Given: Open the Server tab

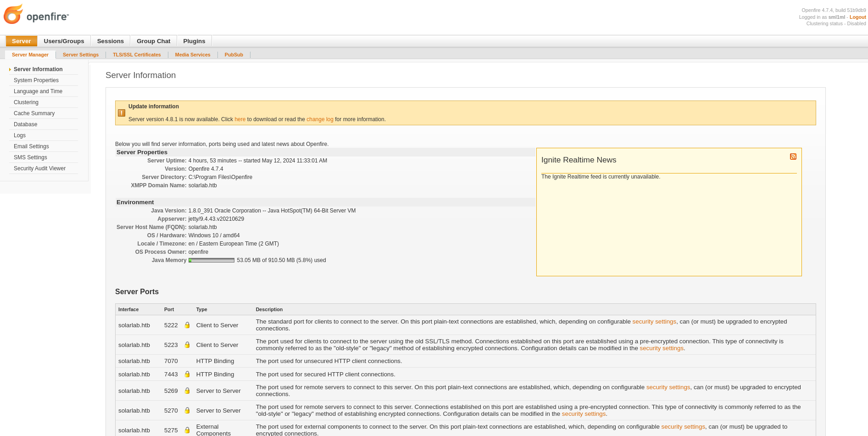Looking at the screenshot, I should point(22,41).
